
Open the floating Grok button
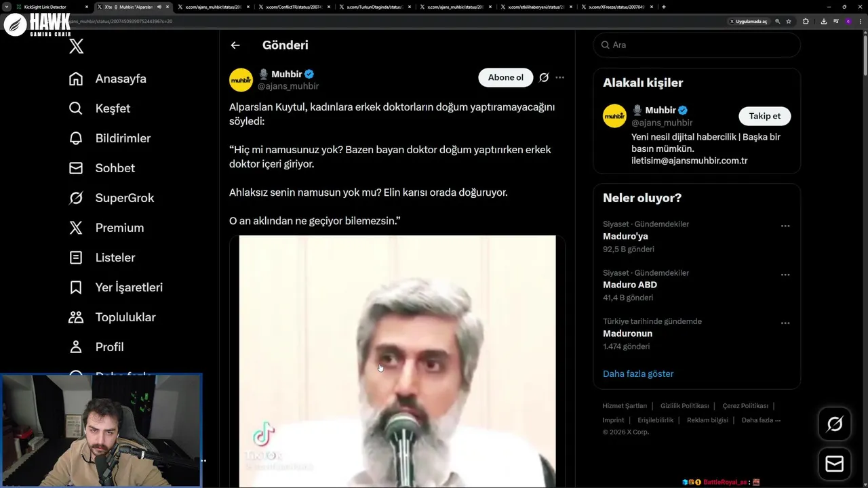tap(835, 424)
